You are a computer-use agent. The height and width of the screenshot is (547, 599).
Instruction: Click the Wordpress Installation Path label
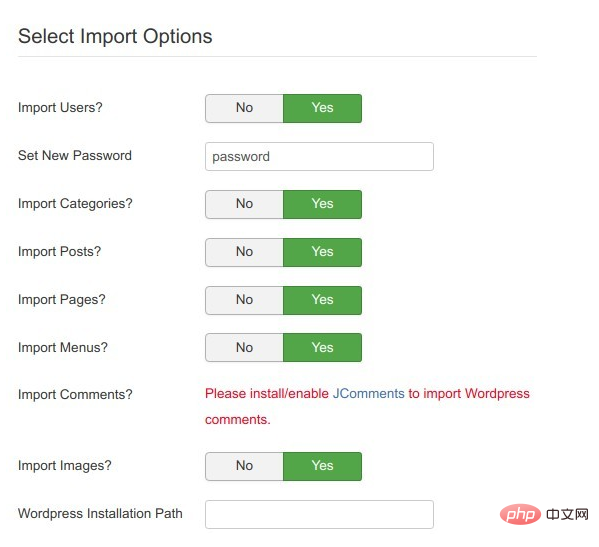pyautogui.click(x=100, y=513)
